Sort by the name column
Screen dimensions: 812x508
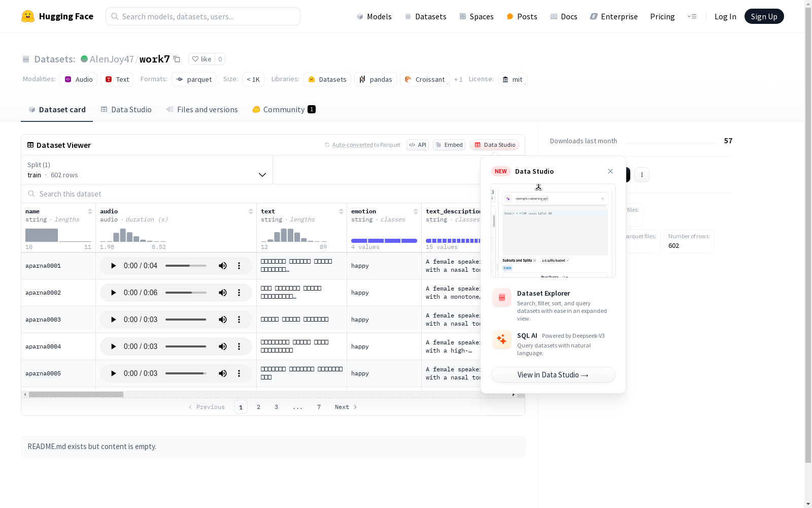pos(90,211)
